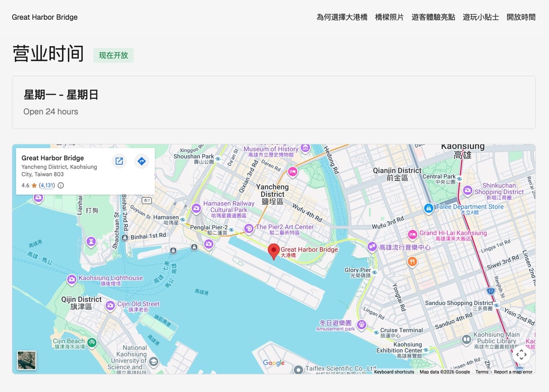Click the Shinkuchan Shopping District marker icon
The width and height of the screenshot is (549, 392).
coord(468,190)
